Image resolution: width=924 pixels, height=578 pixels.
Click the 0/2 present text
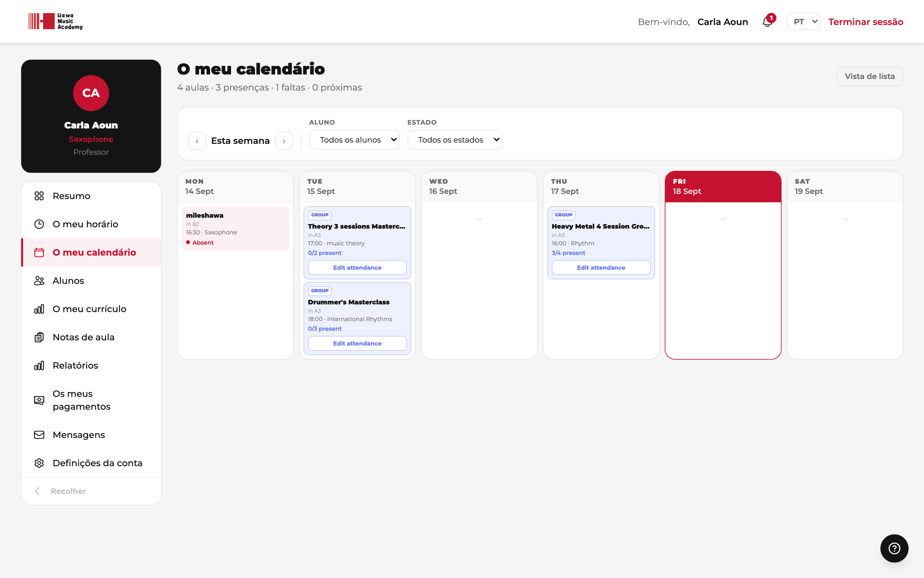click(325, 253)
